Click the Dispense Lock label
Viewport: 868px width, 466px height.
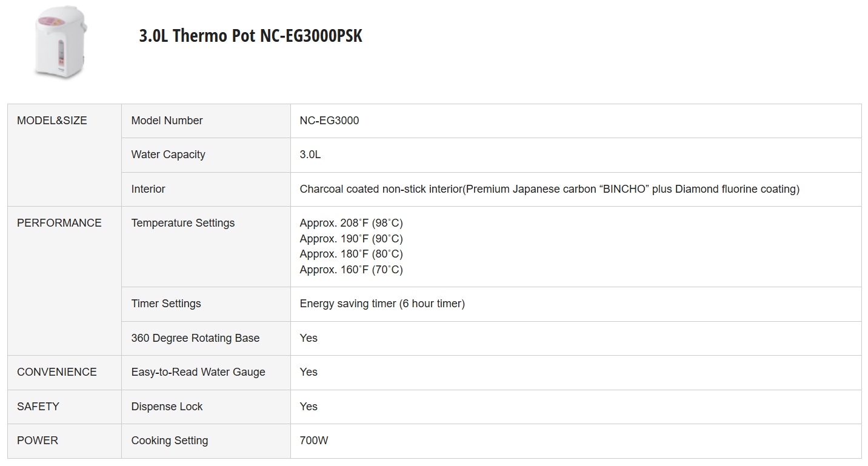[167, 407]
